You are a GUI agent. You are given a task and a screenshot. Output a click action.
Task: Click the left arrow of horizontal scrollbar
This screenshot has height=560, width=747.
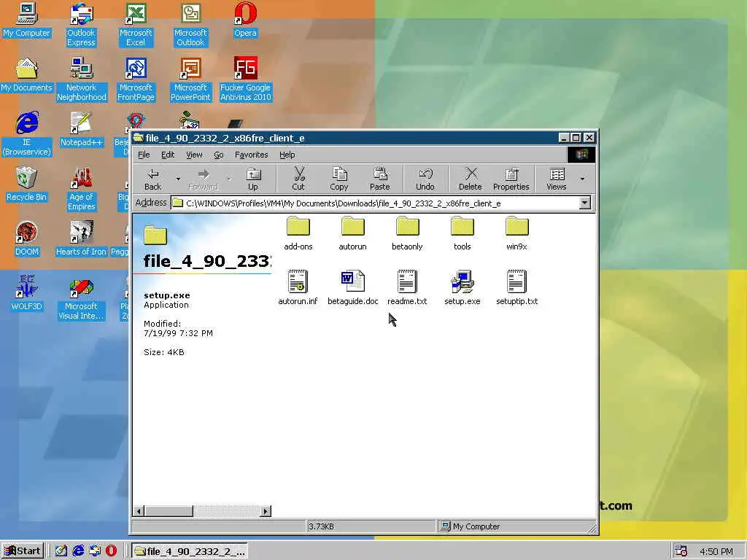(139, 511)
